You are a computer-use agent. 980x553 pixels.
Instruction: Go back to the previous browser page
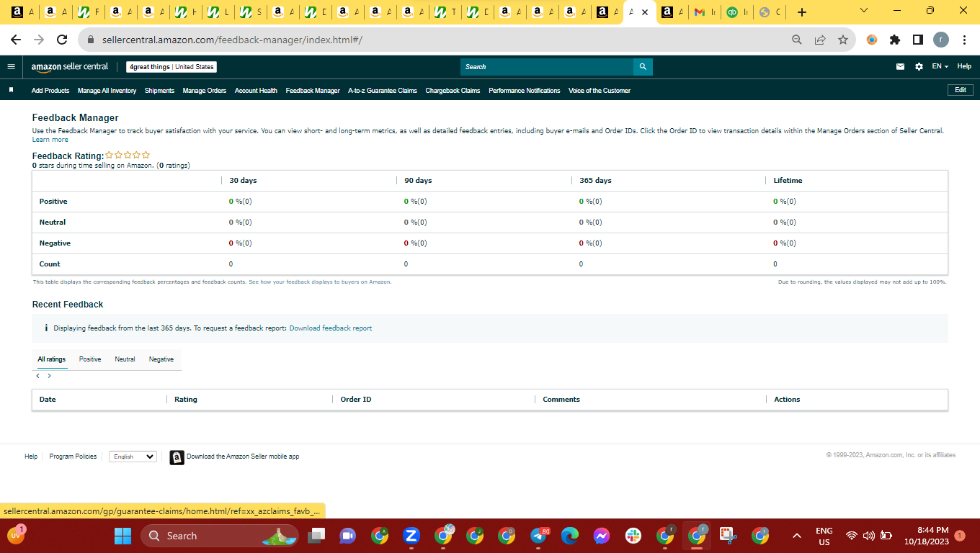click(x=16, y=40)
